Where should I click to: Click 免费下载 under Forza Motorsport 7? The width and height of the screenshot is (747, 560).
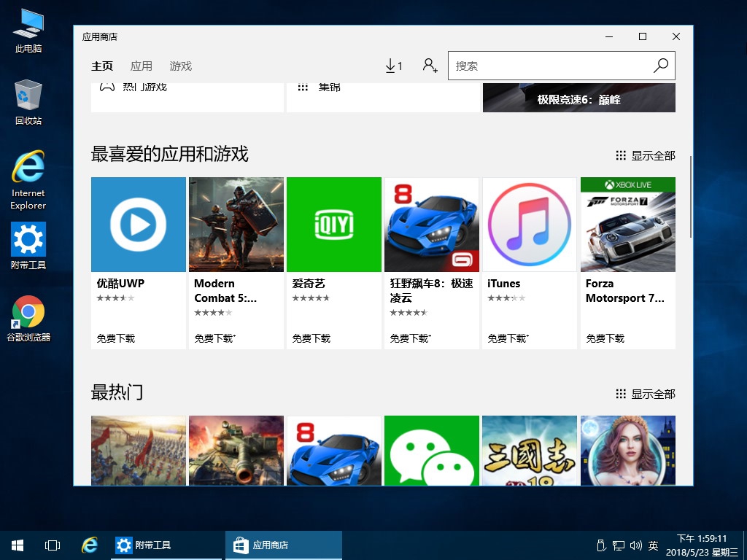tap(605, 338)
